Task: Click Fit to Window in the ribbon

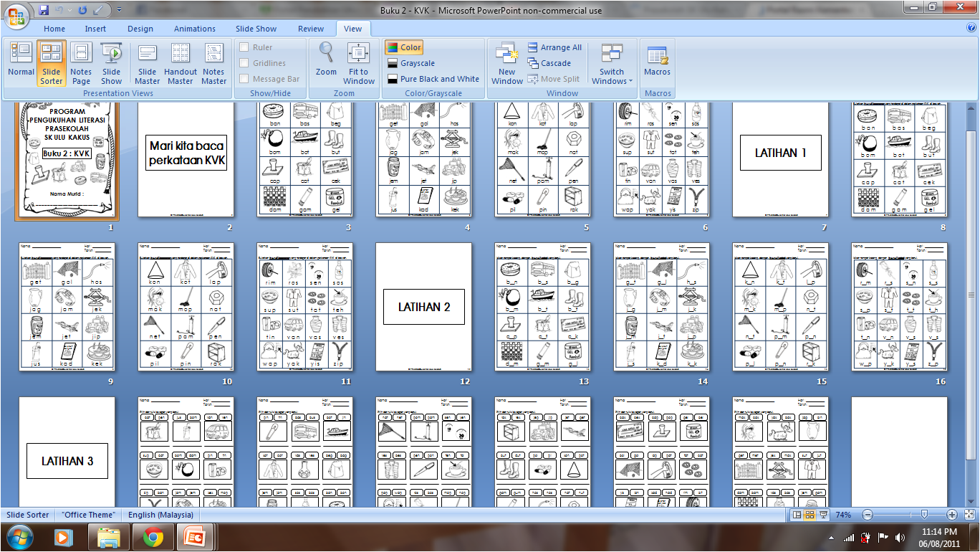Action: point(359,62)
